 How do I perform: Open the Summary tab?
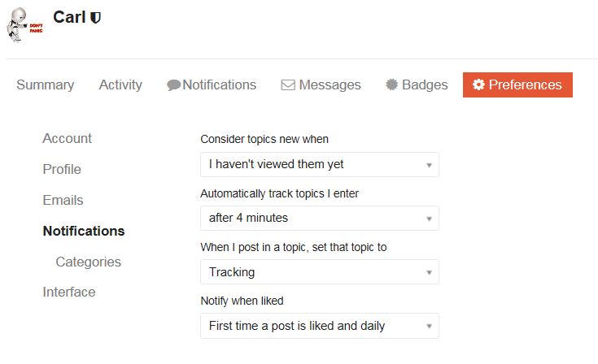(x=46, y=84)
